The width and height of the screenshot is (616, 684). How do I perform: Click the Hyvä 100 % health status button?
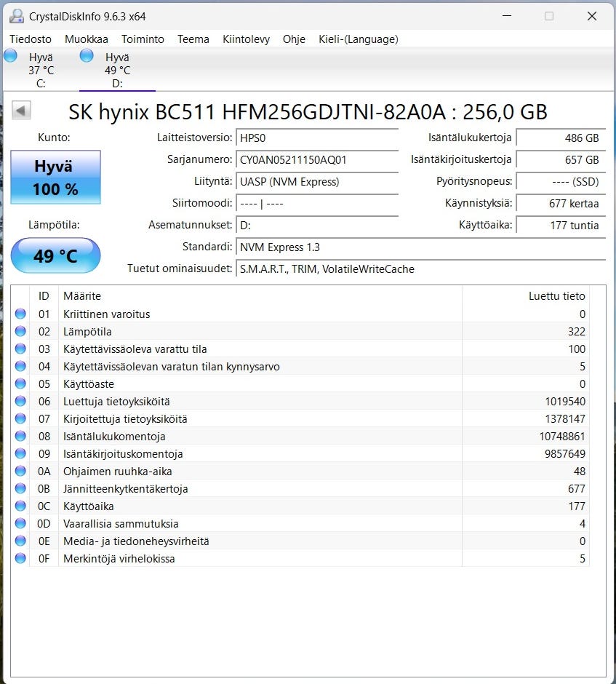tap(55, 177)
